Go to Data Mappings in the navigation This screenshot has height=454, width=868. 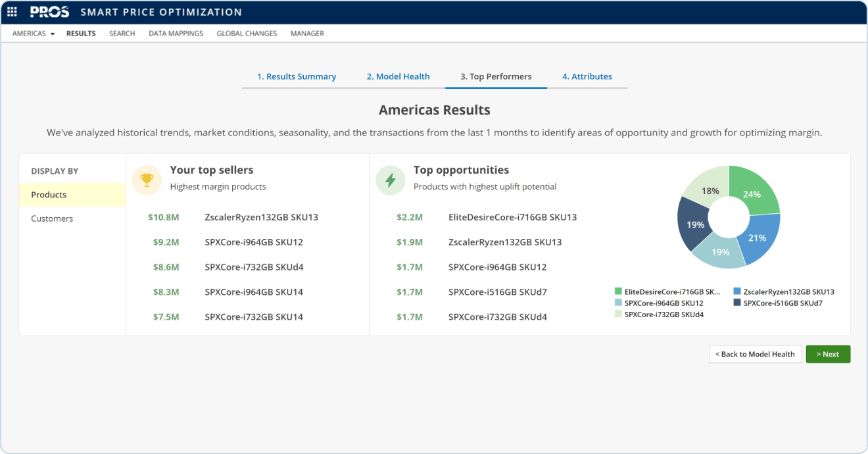coord(176,34)
